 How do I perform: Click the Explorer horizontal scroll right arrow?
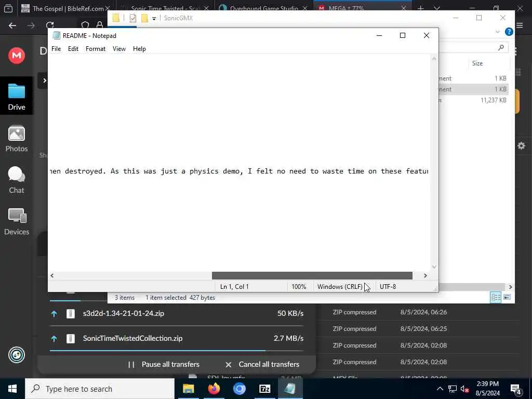510,287
